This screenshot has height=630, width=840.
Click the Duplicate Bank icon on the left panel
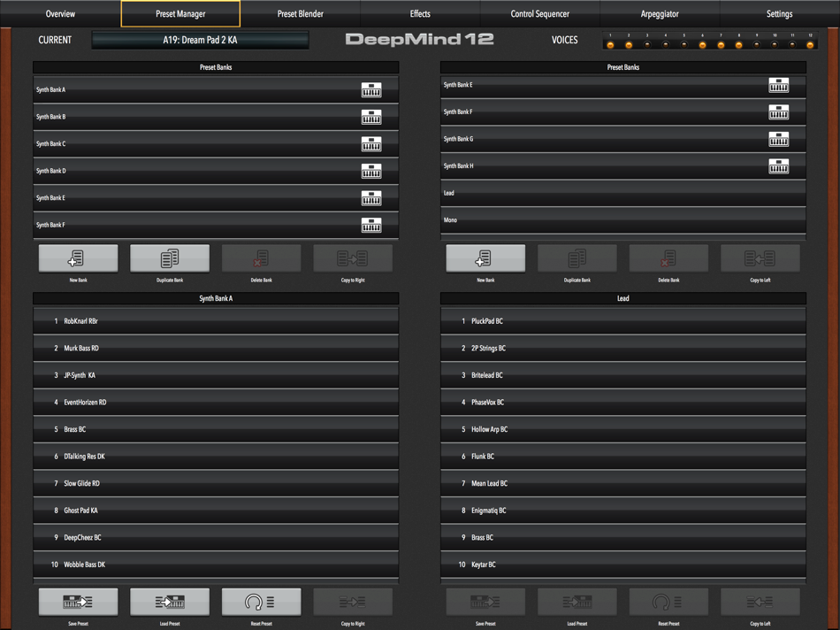point(170,257)
